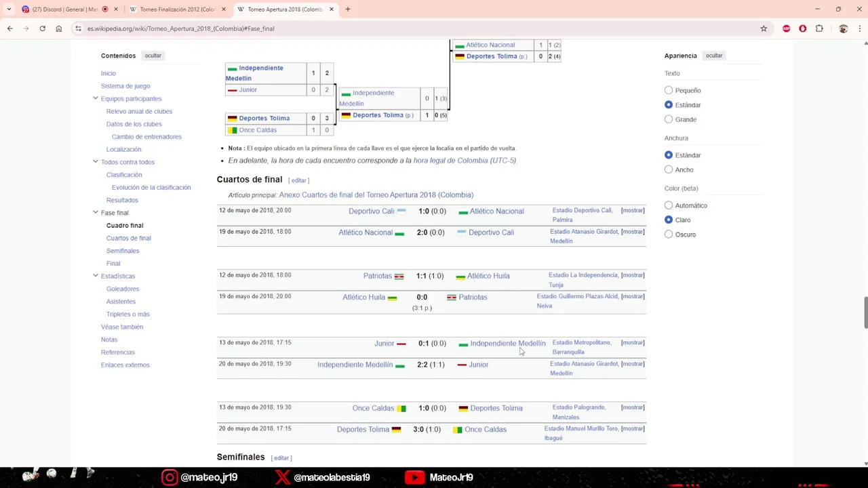Open the browser home page
Image resolution: width=868 pixels, height=488 pixels.
click(58, 28)
